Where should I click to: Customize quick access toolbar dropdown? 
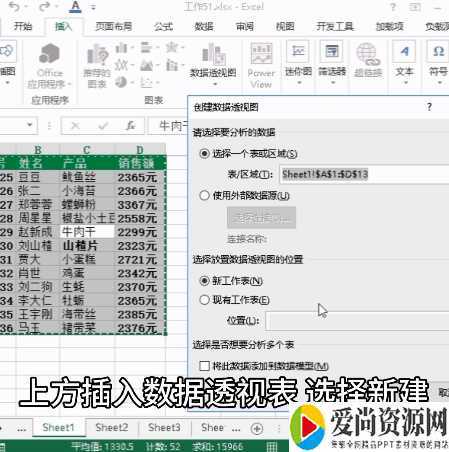point(93,7)
